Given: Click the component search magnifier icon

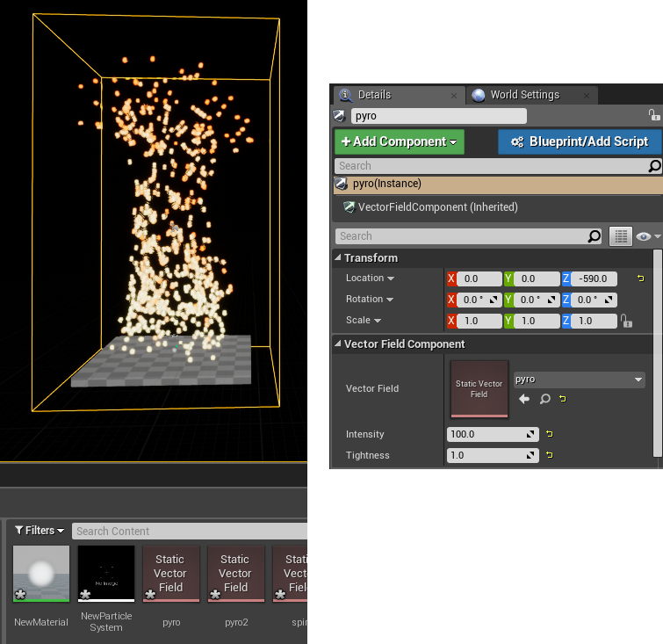Looking at the screenshot, I should pyautogui.click(x=654, y=166).
